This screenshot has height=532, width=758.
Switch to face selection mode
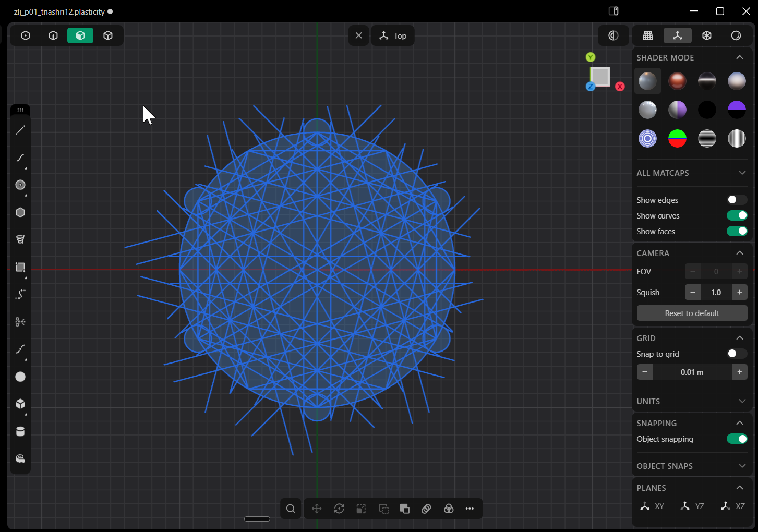point(80,35)
